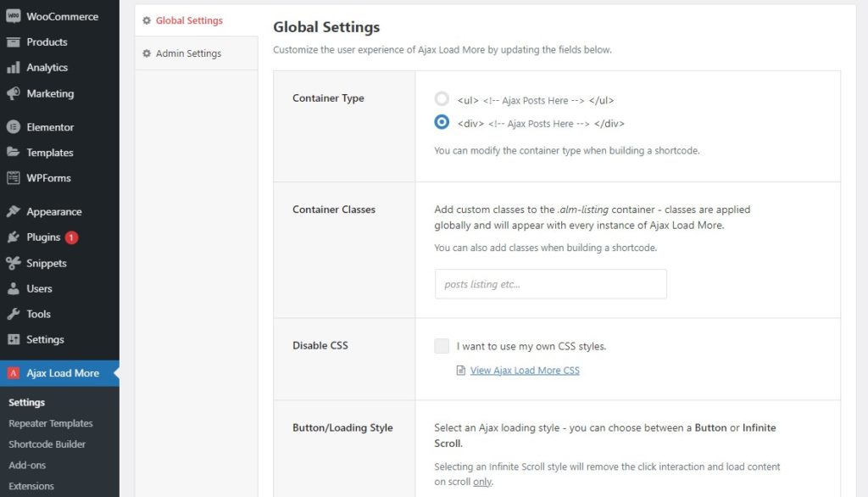This screenshot has height=497, width=868.
Task: Click the Settings sliders icon
Action: (14, 339)
